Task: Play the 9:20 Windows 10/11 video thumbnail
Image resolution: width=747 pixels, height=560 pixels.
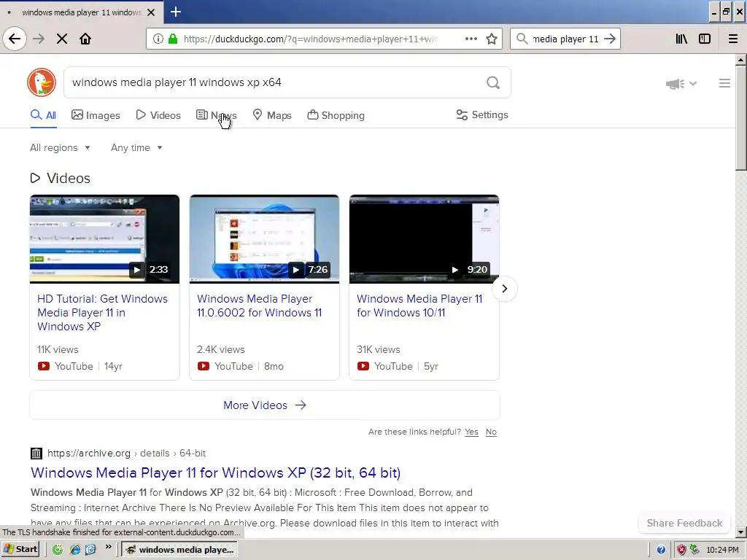Action: tap(424, 239)
